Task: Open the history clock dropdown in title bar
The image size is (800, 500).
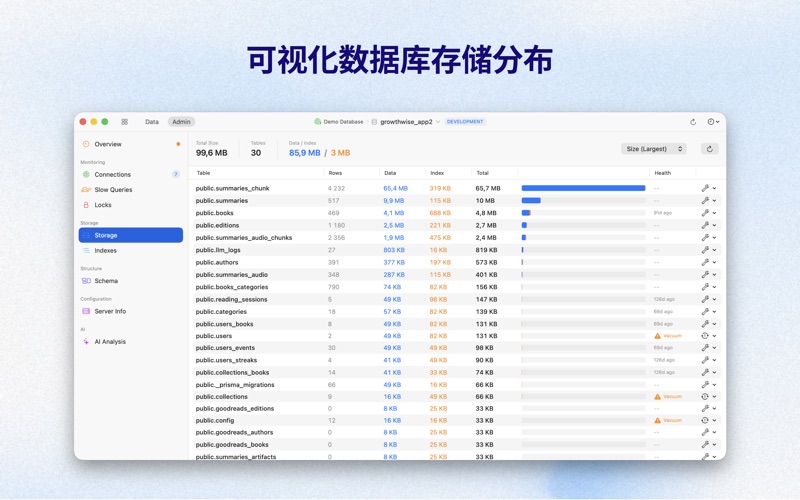Action: click(713, 122)
